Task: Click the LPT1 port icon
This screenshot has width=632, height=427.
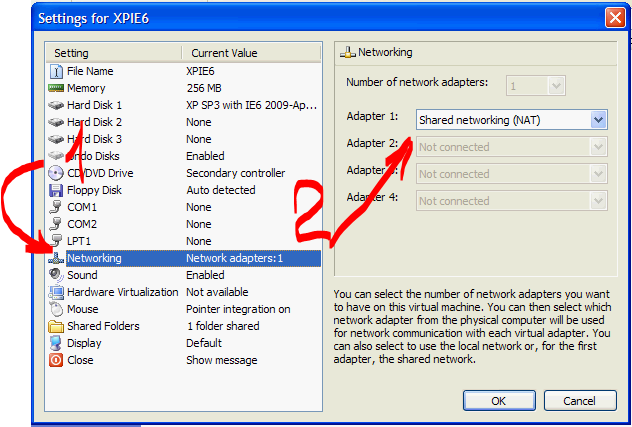Action: pos(56,241)
